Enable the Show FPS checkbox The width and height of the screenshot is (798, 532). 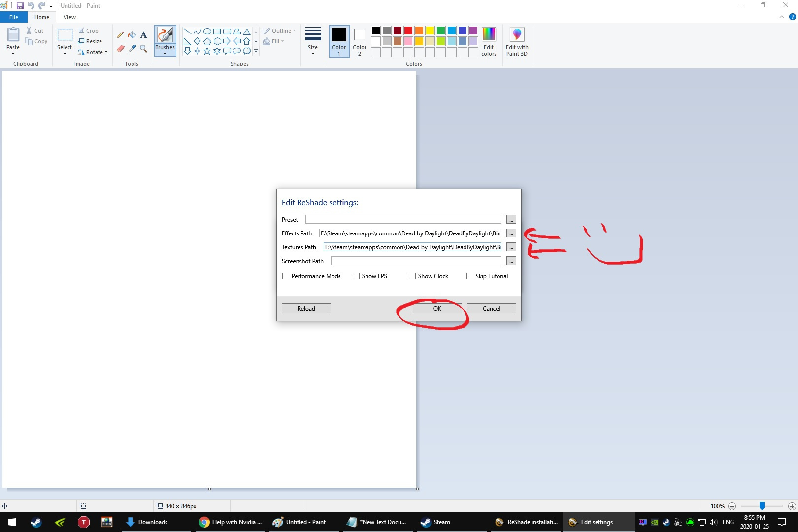pyautogui.click(x=356, y=276)
